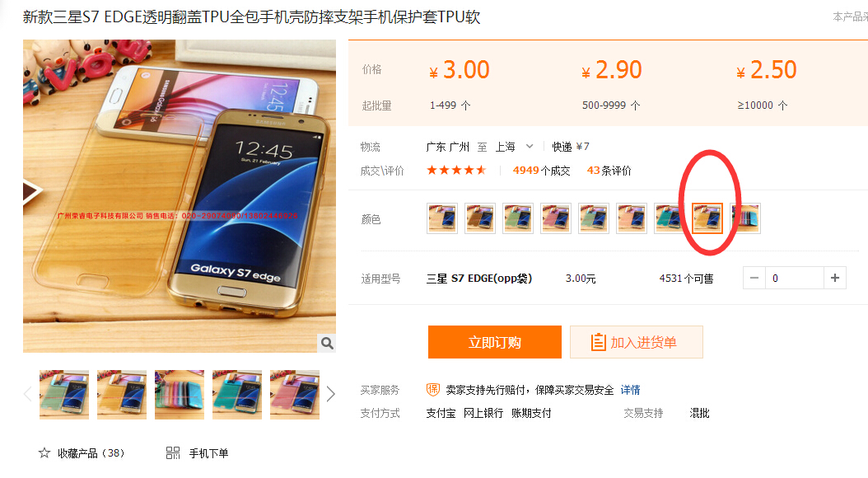Click the star icon beside 收藏产品
Screen dimensions: 868x478
point(44,453)
